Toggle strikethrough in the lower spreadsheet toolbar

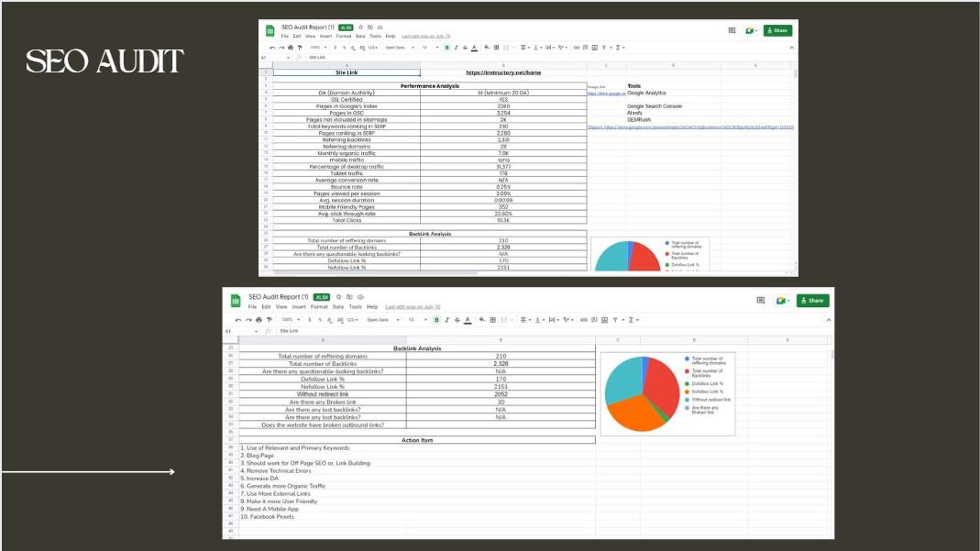pyautogui.click(x=457, y=320)
